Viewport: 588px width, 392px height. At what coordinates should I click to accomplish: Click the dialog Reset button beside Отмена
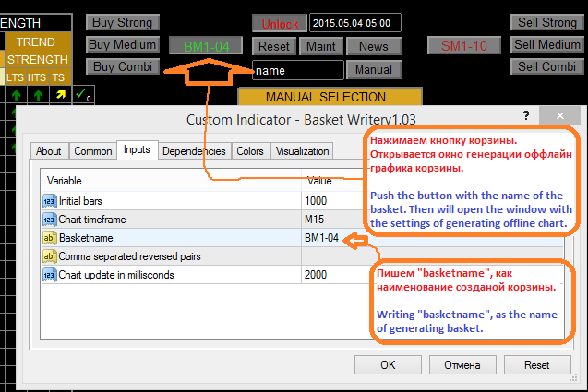pyautogui.click(x=537, y=365)
